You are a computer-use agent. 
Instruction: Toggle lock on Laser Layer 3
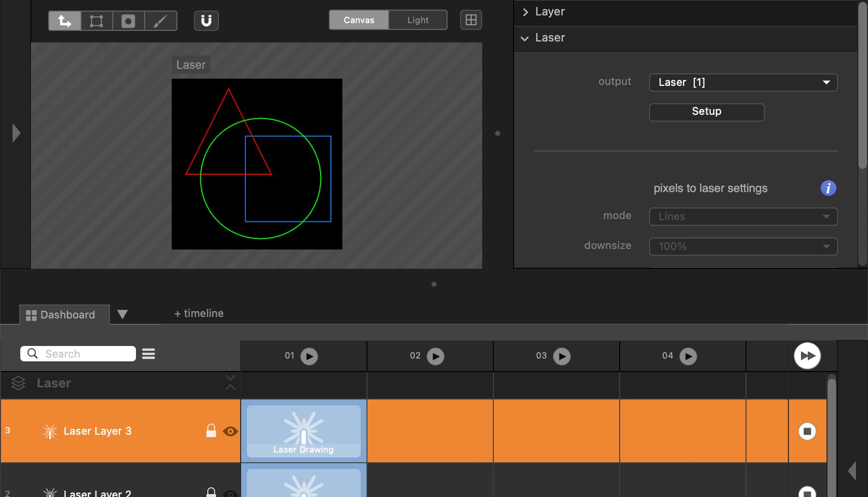click(x=211, y=431)
